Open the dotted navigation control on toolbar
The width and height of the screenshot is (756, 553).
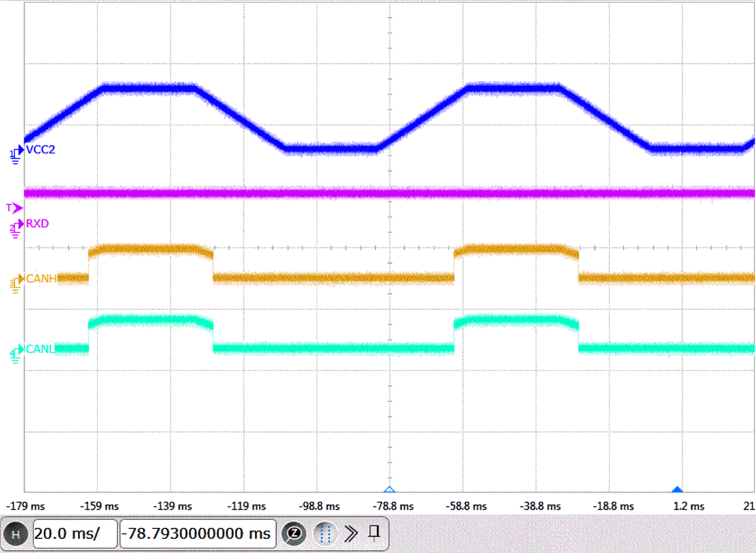tap(325, 533)
